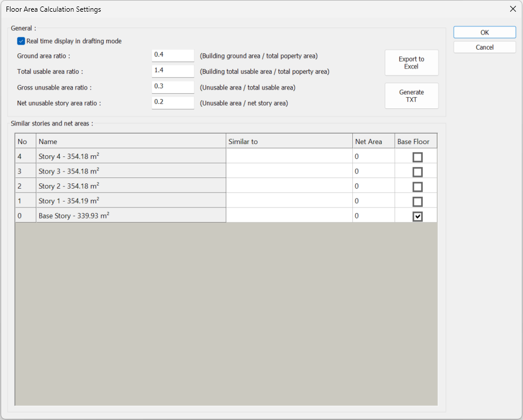The height and width of the screenshot is (420, 523).
Task: Click Similar to cell for Story 1
Action: [x=288, y=201]
